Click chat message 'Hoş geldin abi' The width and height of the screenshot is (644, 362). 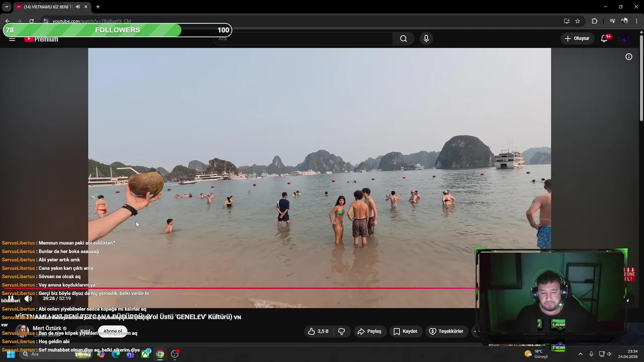pos(54,341)
